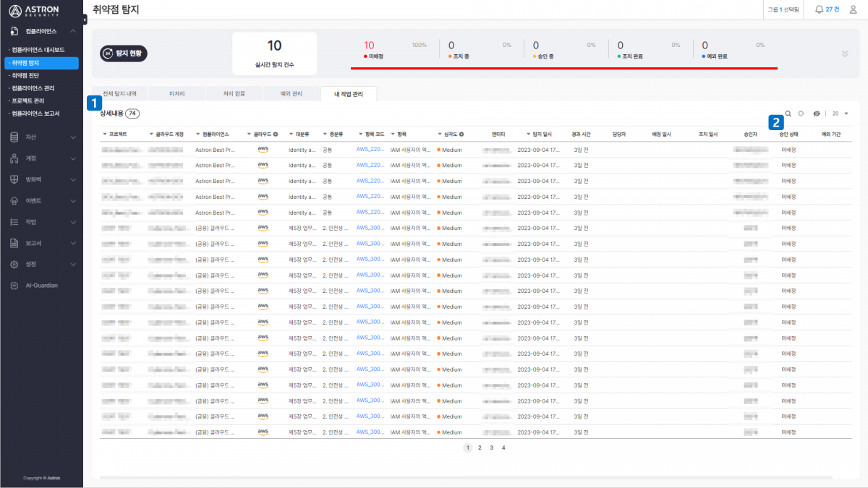
Task: Click the 그룹 1 선택됨 group selector
Action: pyautogui.click(x=784, y=9)
